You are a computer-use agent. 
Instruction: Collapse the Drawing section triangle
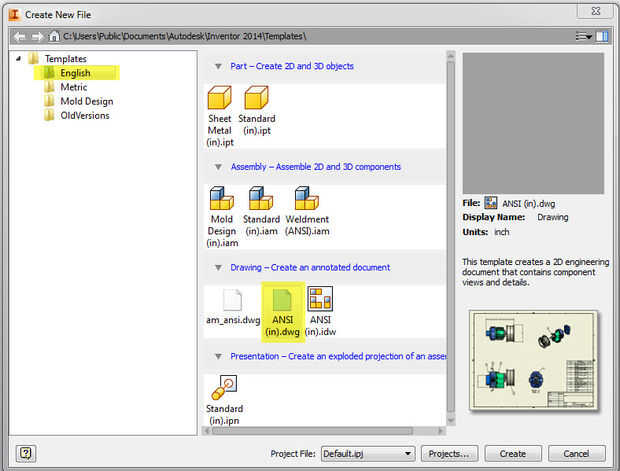(218, 267)
